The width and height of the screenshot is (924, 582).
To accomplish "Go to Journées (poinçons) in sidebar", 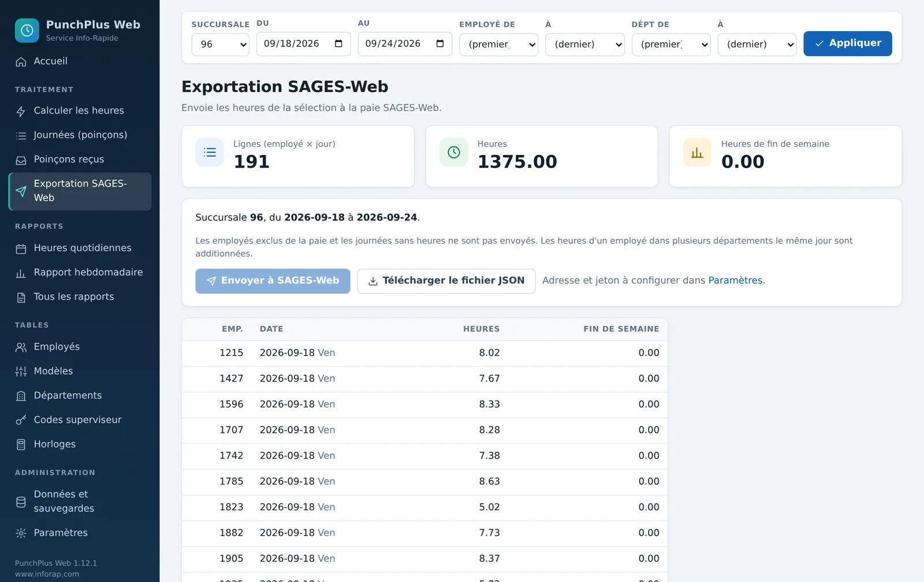I will (80, 135).
